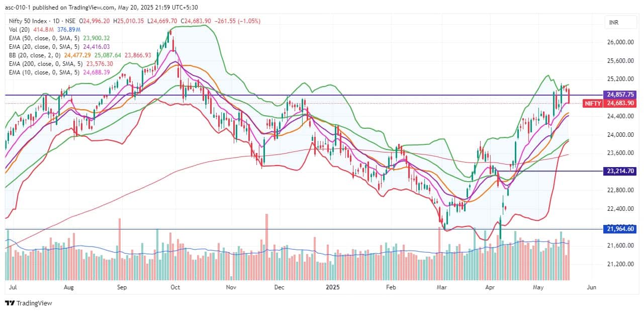Click the 23,600.00 price axis label
The height and width of the screenshot is (312, 644).
point(621,153)
